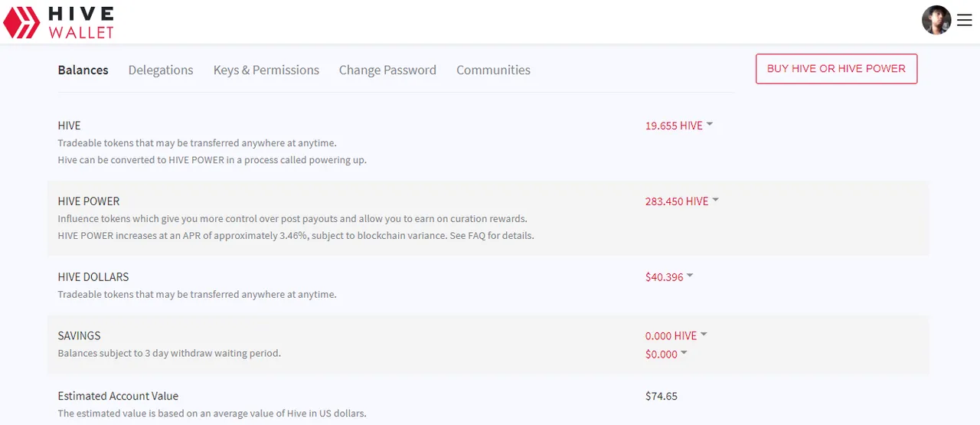This screenshot has width=980, height=425.
Task: Select the Balances tab
Action: pos(83,70)
